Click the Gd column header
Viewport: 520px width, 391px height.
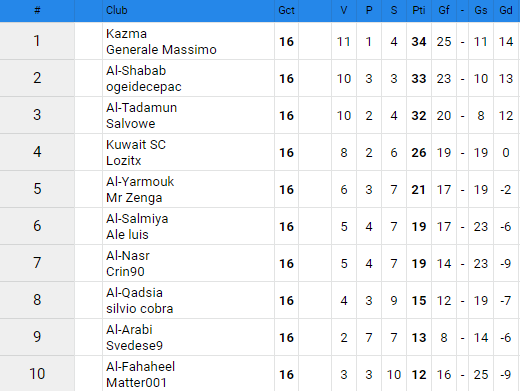pyautogui.click(x=506, y=10)
